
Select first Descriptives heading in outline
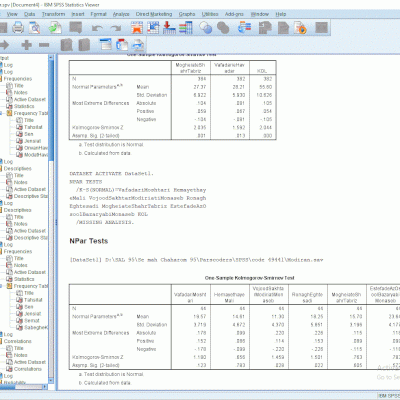coord(17,169)
